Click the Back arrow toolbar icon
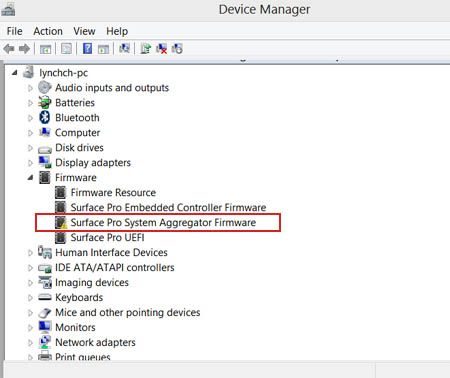The width and height of the screenshot is (450, 378). pos(9,49)
